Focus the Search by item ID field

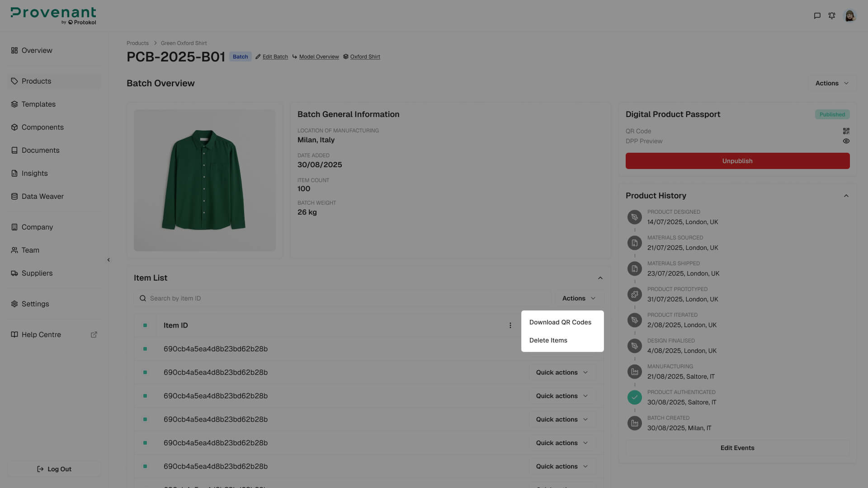[343, 298]
